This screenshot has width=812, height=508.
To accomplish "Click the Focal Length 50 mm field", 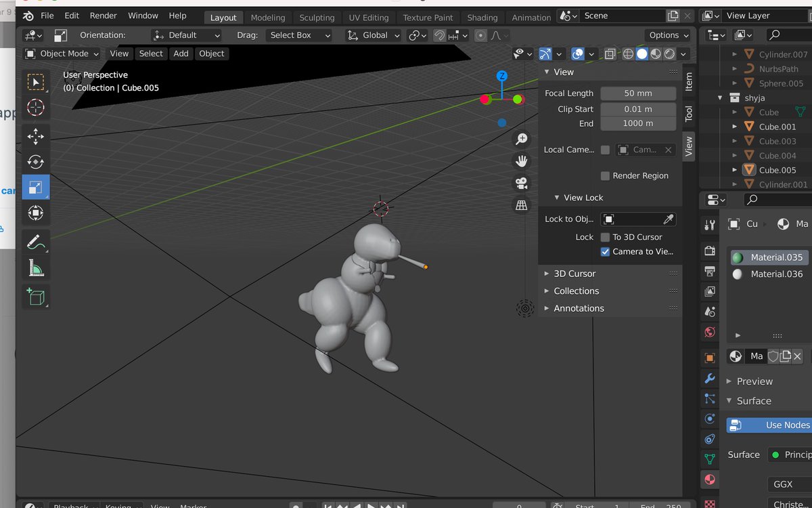I will (x=638, y=93).
